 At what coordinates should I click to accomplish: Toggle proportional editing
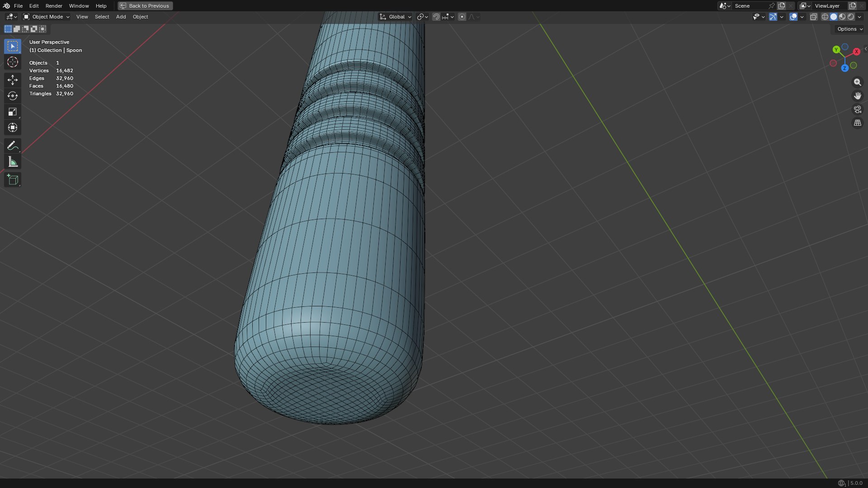tap(462, 17)
